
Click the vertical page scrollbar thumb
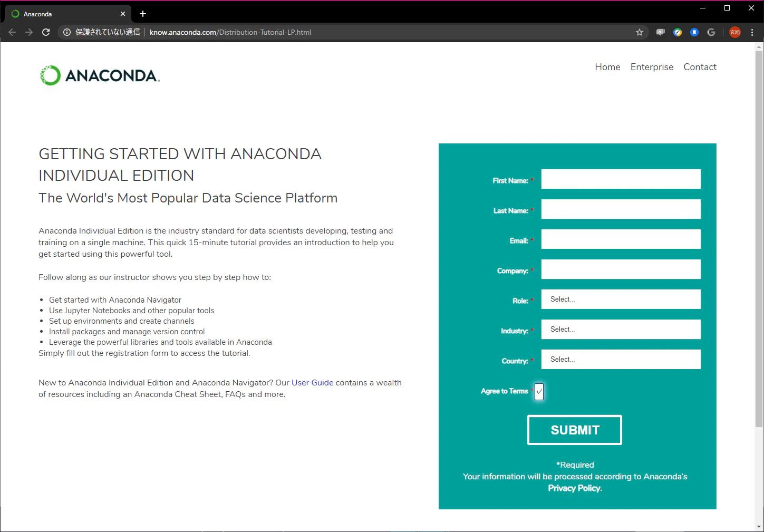point(759,239)
